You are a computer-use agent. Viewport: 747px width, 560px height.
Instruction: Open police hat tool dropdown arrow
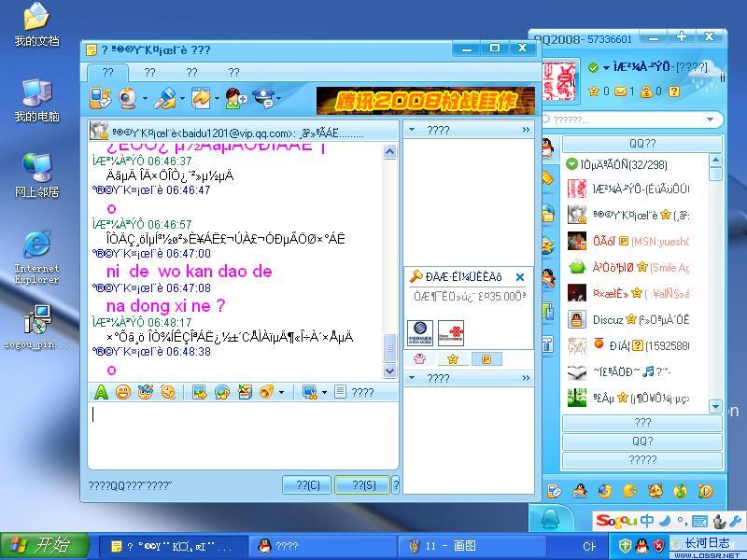pos(278,99)
